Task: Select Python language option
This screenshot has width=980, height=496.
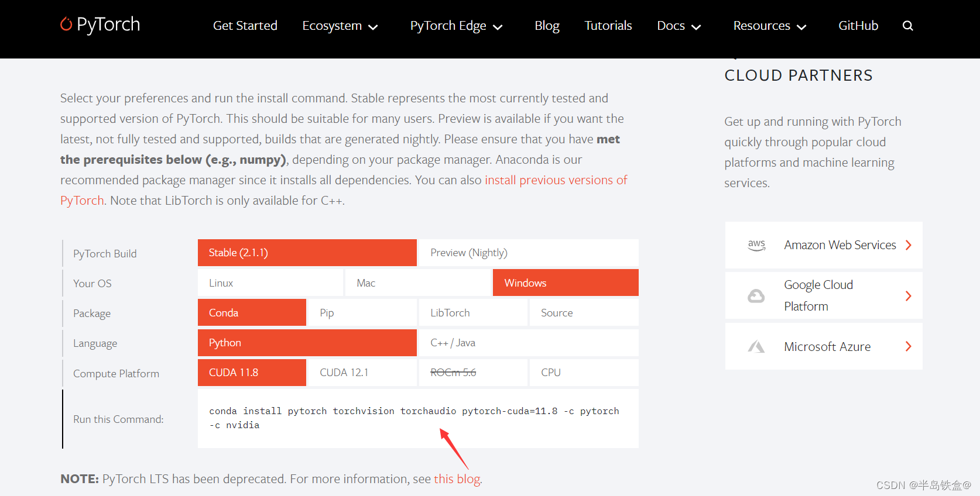Action: [x=307, y=343]
